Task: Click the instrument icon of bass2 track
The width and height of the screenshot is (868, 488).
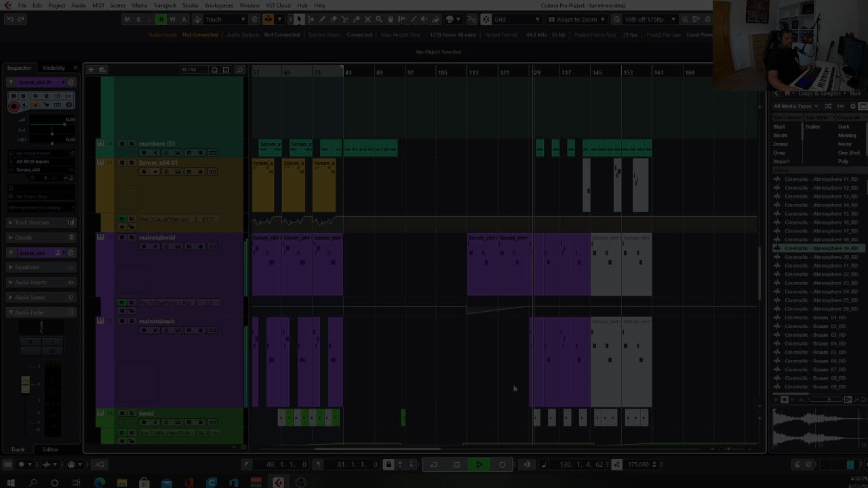Action: (100, 413)
